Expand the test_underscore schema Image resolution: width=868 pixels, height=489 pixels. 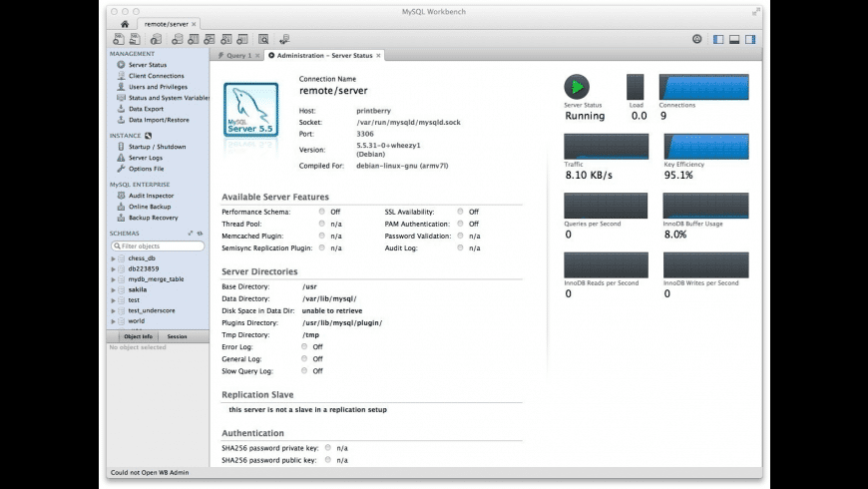click(113, 311)
